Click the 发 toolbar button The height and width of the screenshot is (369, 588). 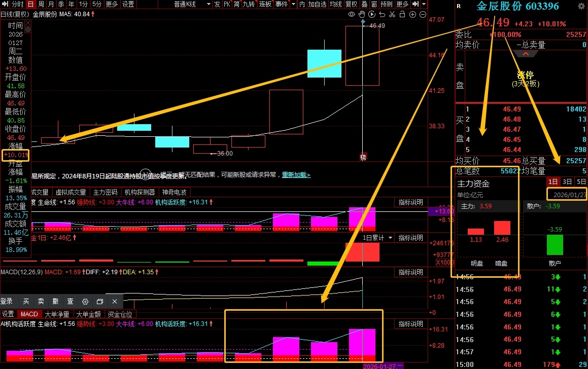(217, 4)
